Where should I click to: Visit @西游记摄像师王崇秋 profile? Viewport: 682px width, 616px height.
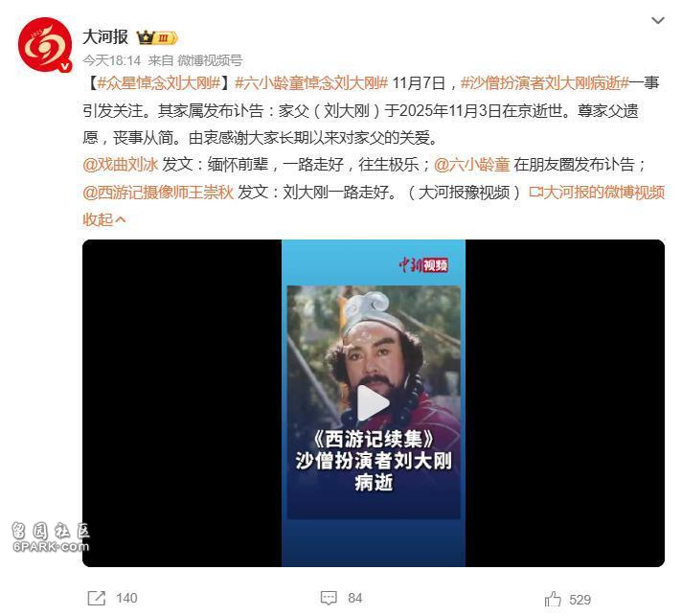pos(158,193)
